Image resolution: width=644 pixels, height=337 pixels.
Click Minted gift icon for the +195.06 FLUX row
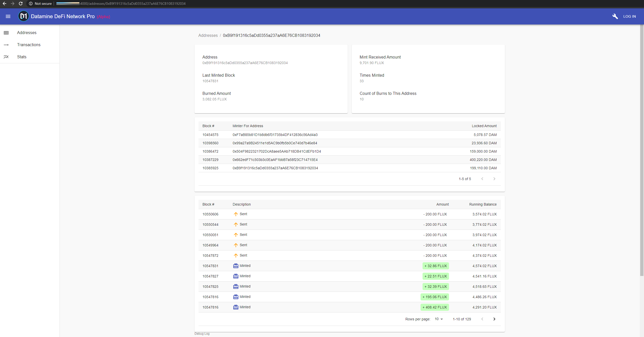[236, 297]
